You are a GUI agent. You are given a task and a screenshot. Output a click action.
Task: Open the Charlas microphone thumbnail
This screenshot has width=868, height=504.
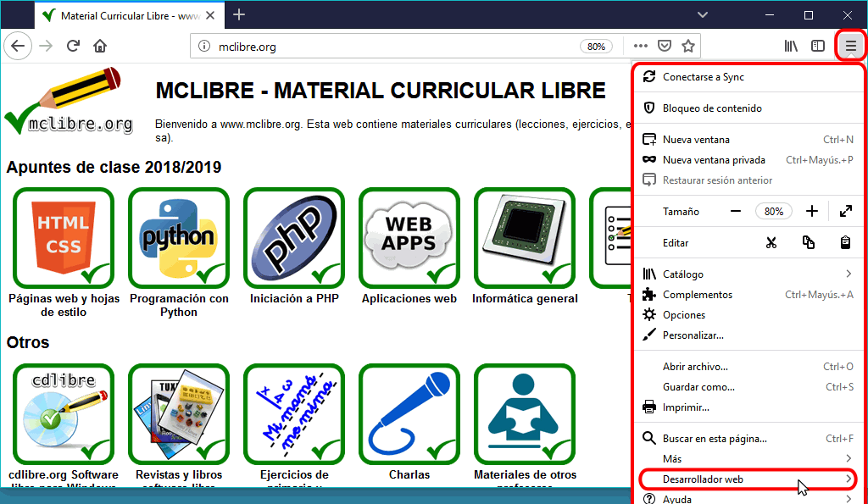409,414
